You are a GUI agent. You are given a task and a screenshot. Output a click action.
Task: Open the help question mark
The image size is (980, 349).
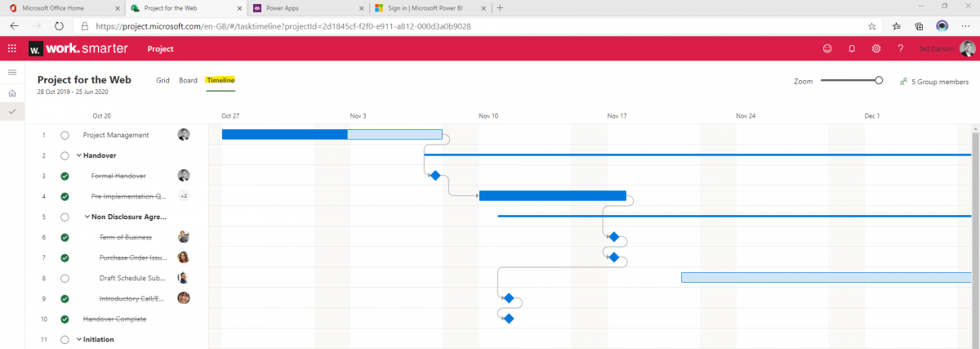[900, 49]
